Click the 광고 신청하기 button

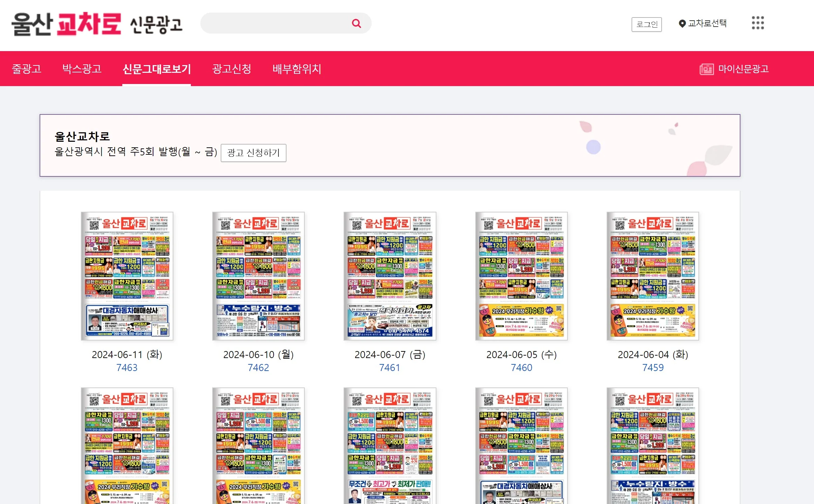253,153
